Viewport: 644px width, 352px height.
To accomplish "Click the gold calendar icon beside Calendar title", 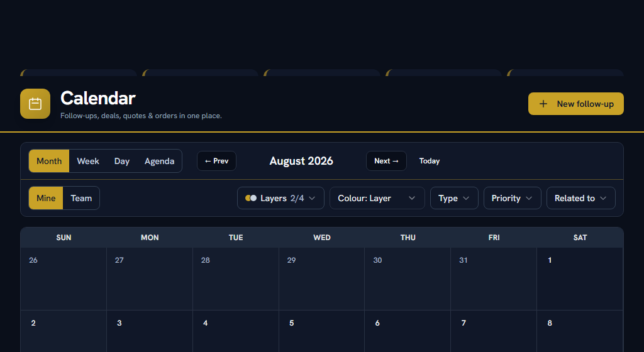I will click(35, 104).
